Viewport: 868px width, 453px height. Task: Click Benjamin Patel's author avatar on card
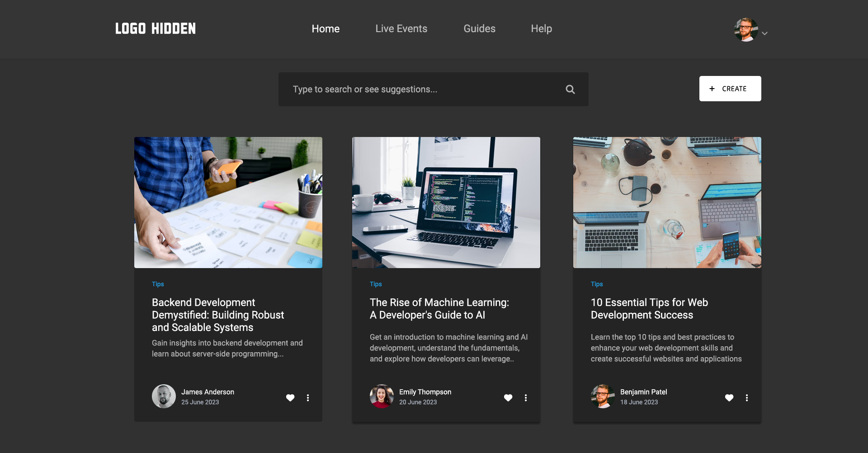(x=603, y=396)
